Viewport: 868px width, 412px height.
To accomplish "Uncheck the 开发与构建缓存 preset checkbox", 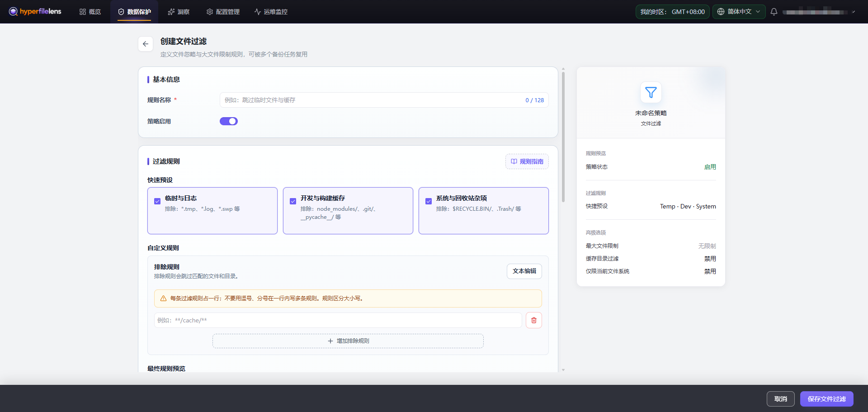I will tap(293, 201).
